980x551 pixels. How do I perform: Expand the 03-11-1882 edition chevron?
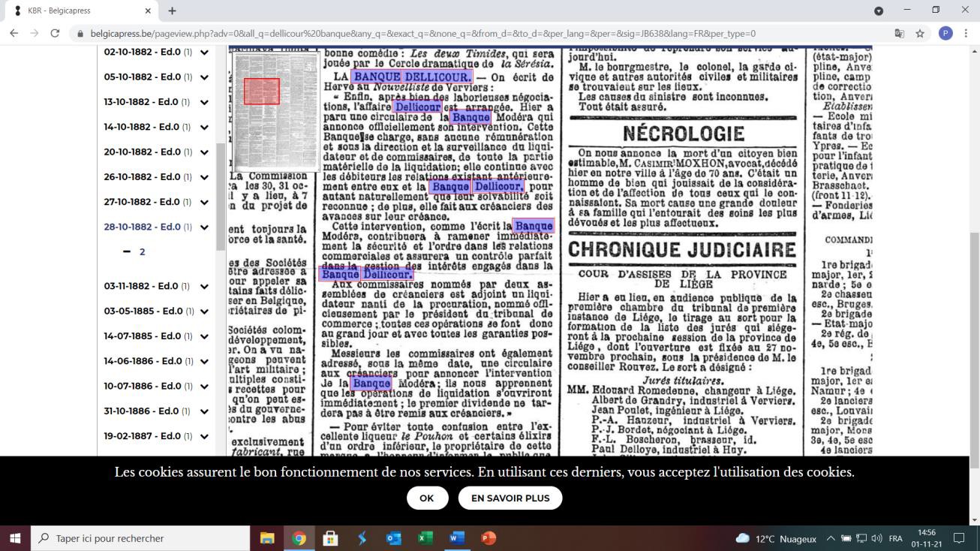[204, 286]
